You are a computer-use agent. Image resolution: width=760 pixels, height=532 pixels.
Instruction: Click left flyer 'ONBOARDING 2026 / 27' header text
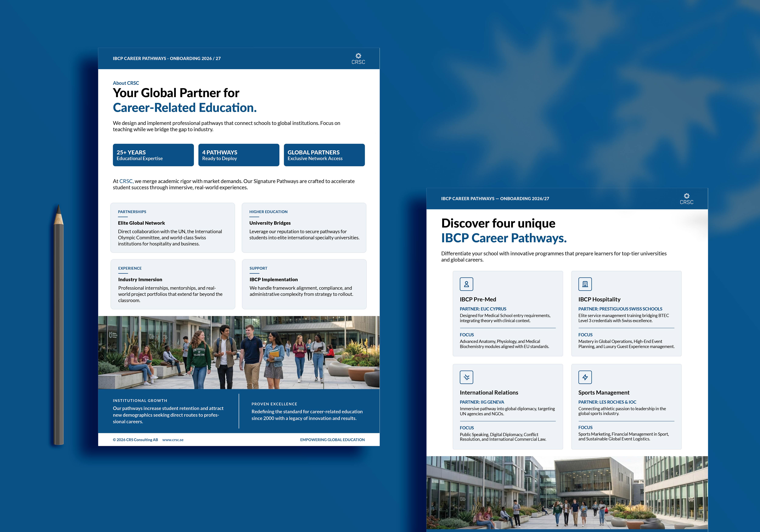(x=195, y=59)
